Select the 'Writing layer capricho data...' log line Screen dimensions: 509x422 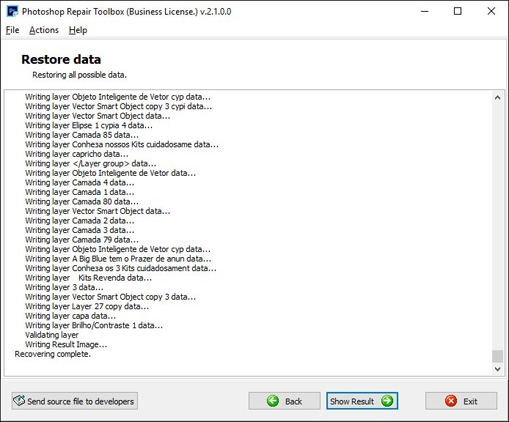(x=77, y=154)
